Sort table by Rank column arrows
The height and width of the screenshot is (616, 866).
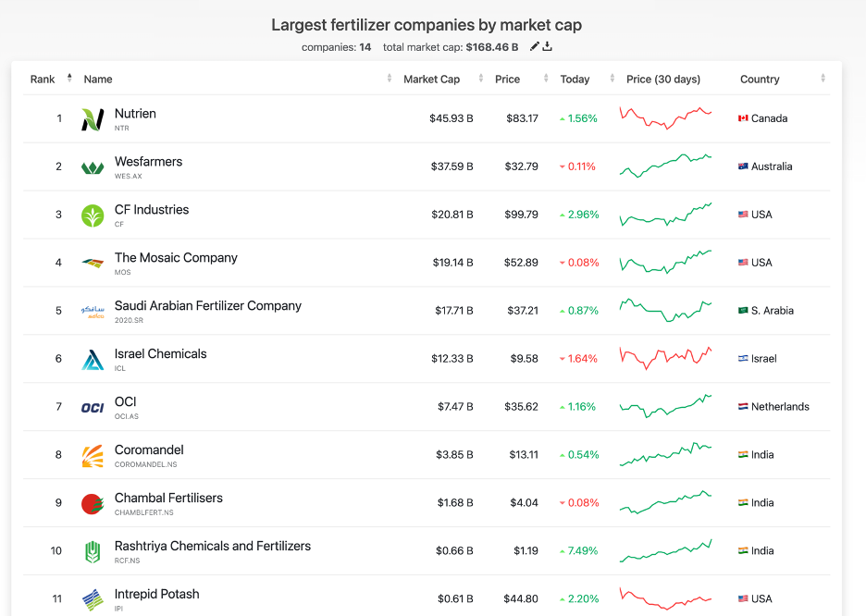69,78
